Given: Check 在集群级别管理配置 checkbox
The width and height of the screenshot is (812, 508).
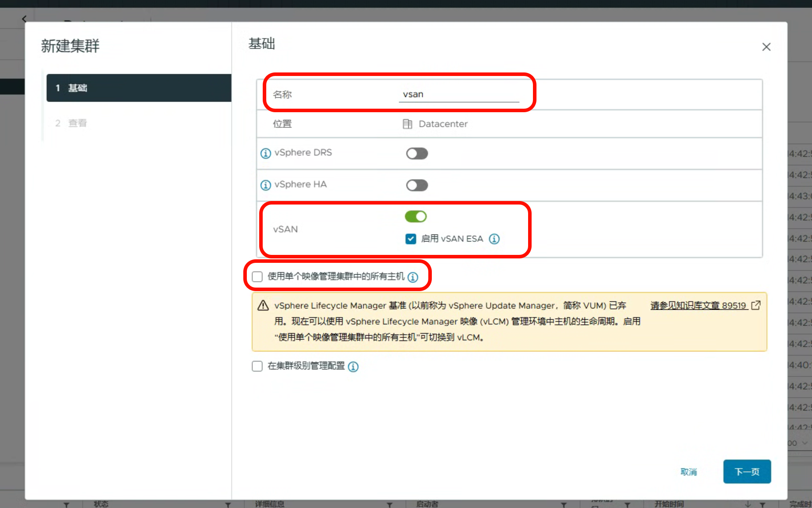Looking at the screenshot, I should [257, 366].
